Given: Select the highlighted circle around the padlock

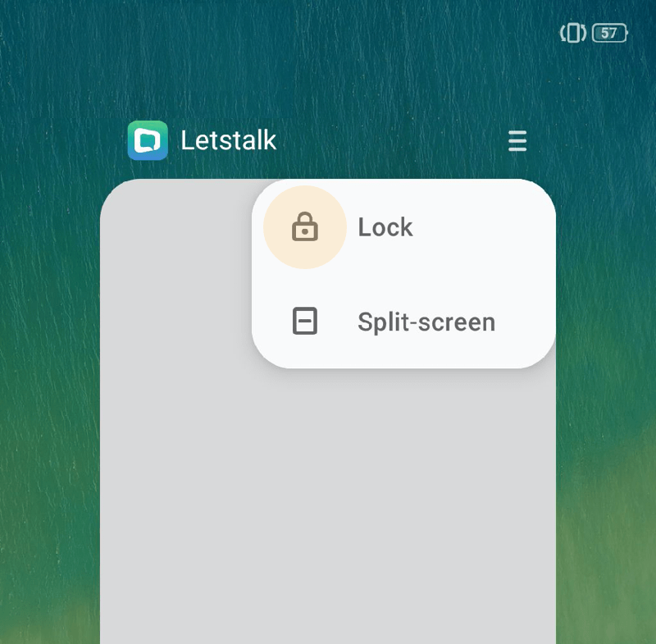Looking at the screenshot, I should pyautogui.click(x=304, y=227).
